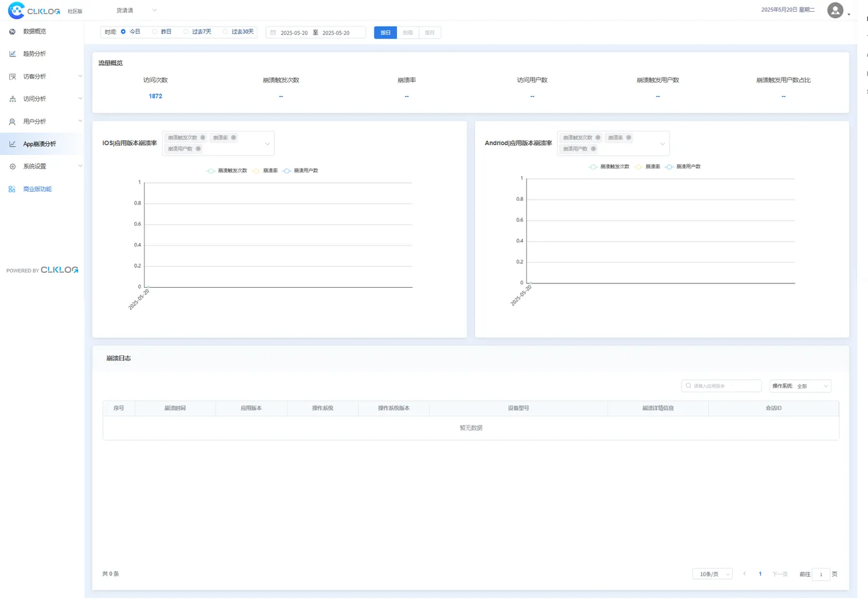The width and height of the screenshot is (868, 602).
Task: Toggle 崩溃率 legend in the Andriod chart
Action: 647,167
